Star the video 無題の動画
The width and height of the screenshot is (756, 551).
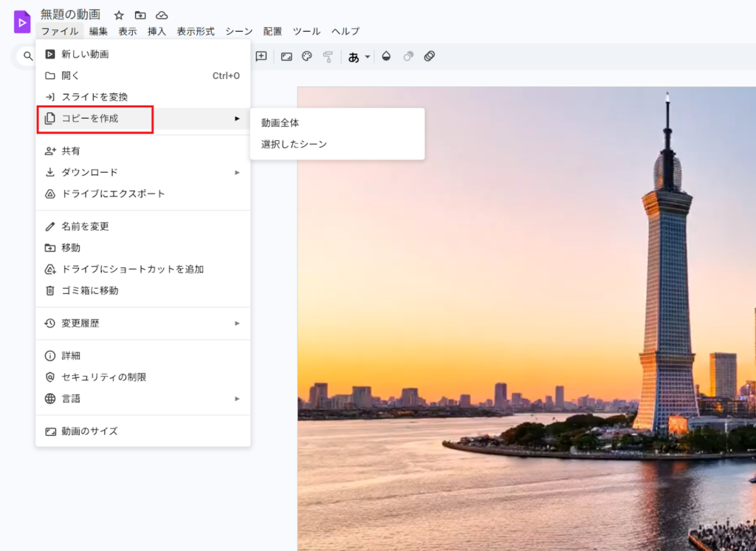point(118,14)
